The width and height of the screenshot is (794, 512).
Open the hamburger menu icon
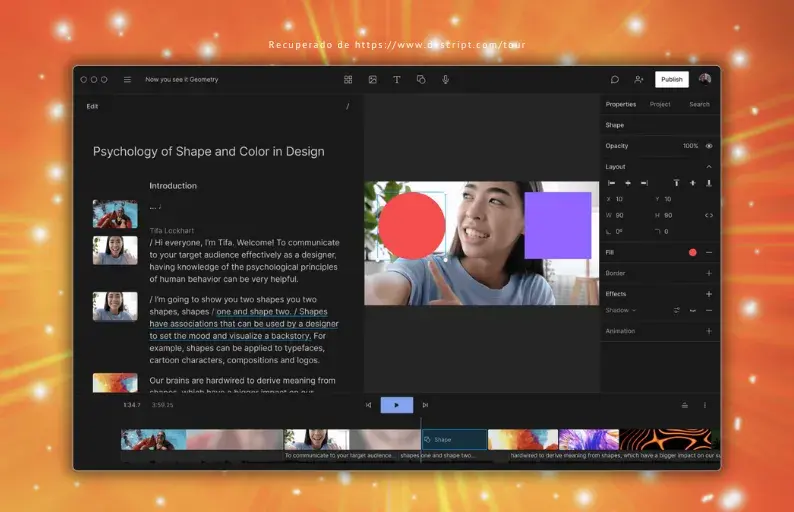click(x=127, y=79)
